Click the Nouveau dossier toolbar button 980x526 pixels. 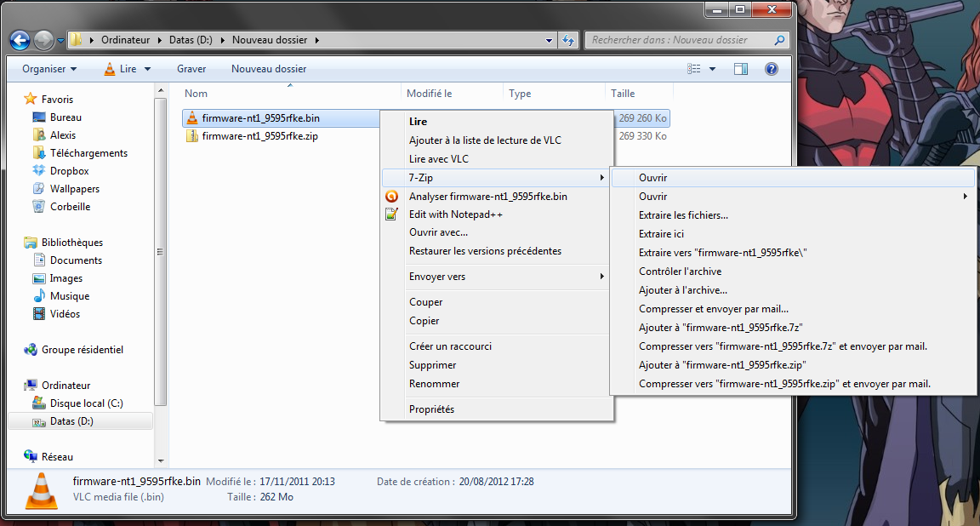coord(269,69)
